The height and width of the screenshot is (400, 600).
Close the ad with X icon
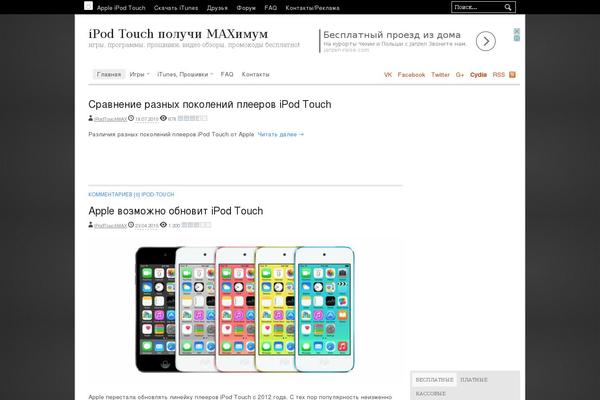[517, 31]
